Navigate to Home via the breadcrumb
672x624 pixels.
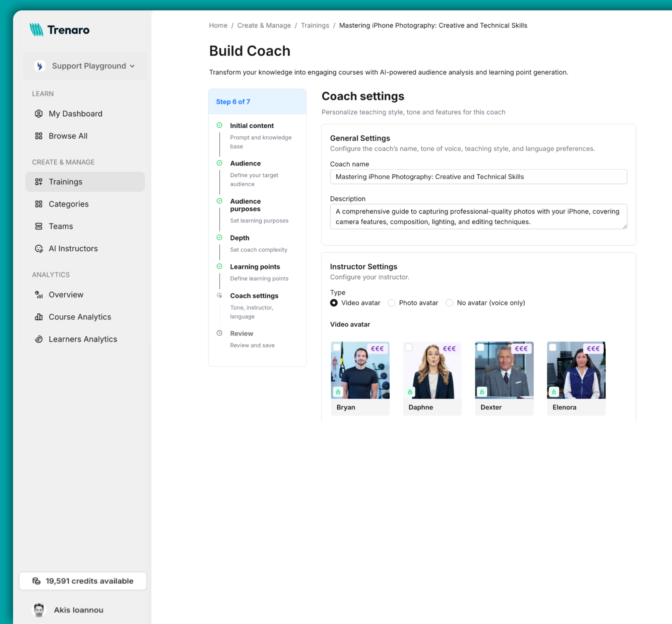coord(218,25)
